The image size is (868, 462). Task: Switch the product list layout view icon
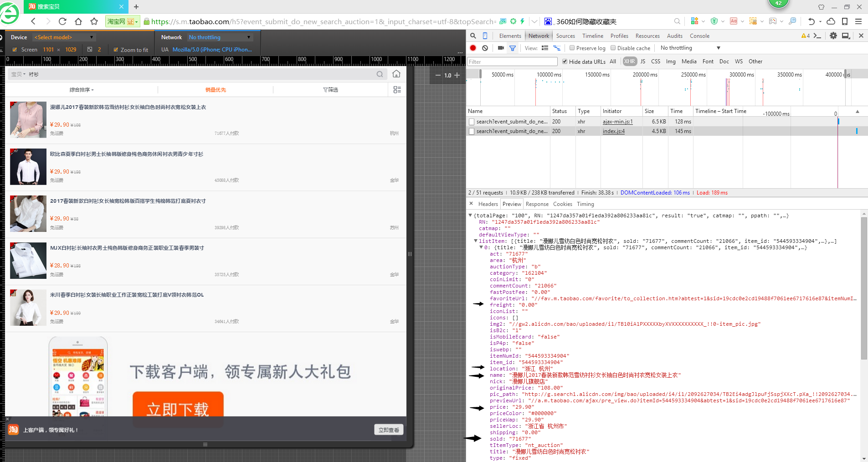pyautogui.click(x=397, y=90)
